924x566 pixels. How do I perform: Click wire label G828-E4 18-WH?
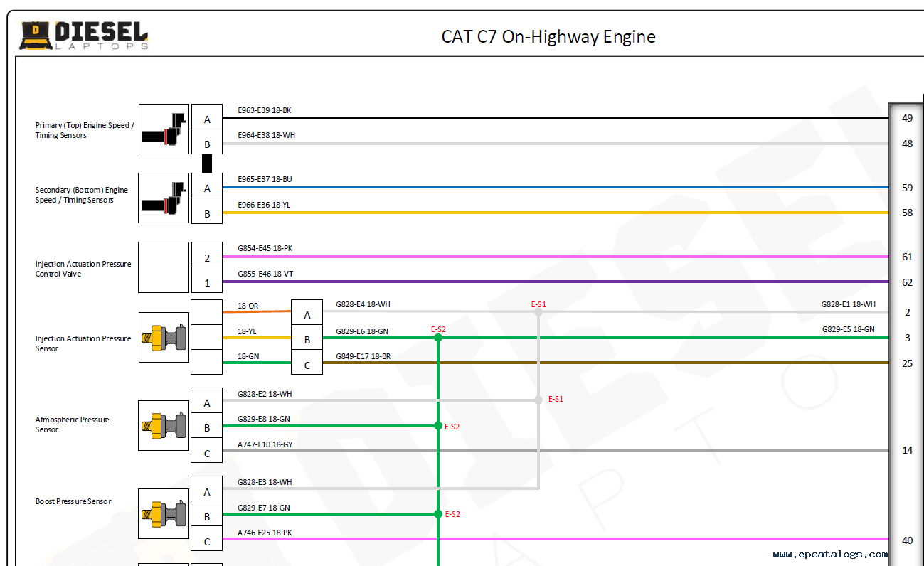tap(363, 304)
